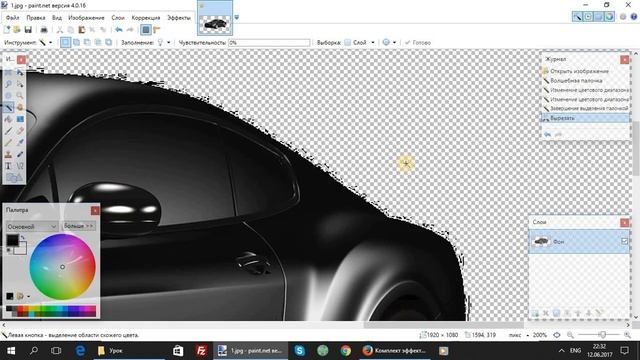
Task: Toggle the History window button at top right
Action: (x=588, y=17)
